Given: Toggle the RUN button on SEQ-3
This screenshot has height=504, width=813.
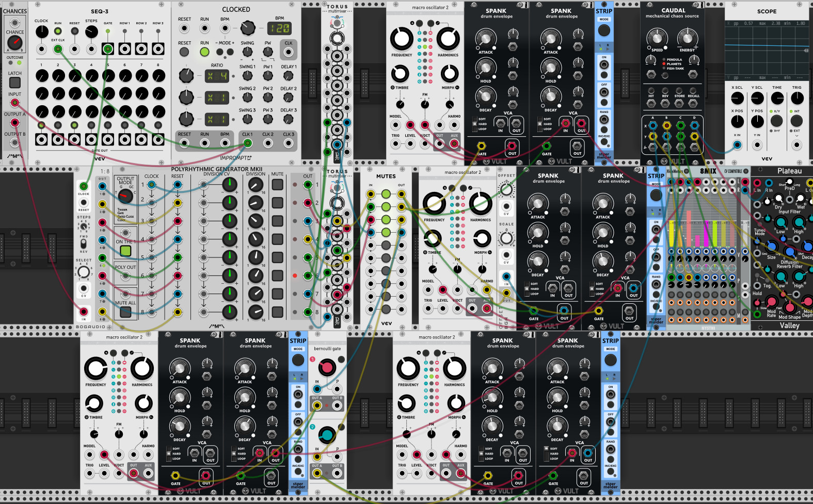Looking at the screenshot, I should (58, 31).
